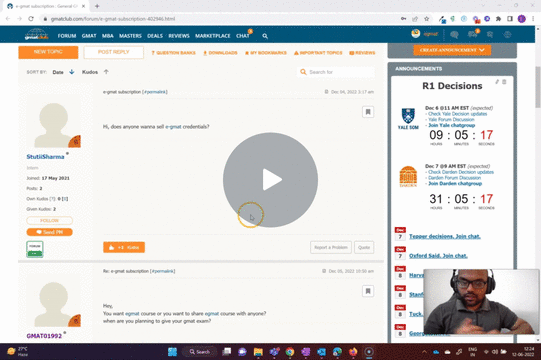This screenshot has height=360, width=541.
Task: Open the MBA menu in navigation bar
Action: 108,36
